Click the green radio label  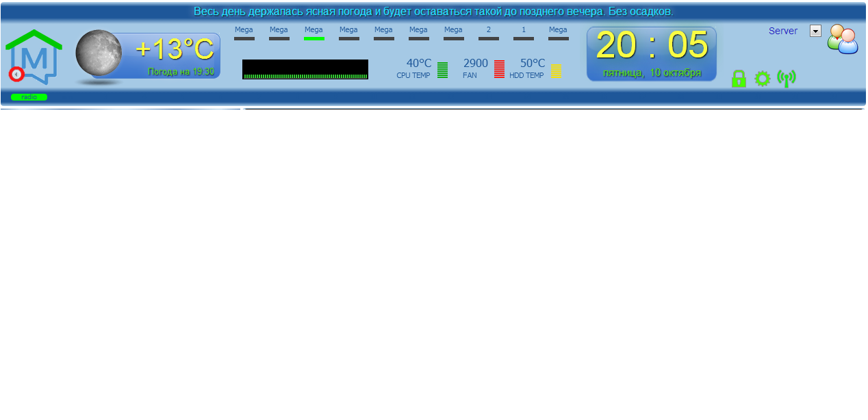[x=29, y=97]
